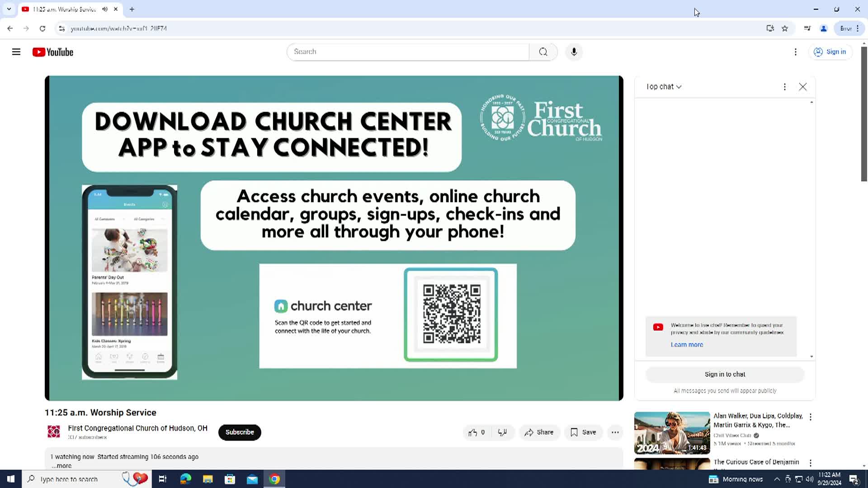Viewport: 868px width, 488px height.
Task: Sign in to YouTube
Action: coord(830,52)
